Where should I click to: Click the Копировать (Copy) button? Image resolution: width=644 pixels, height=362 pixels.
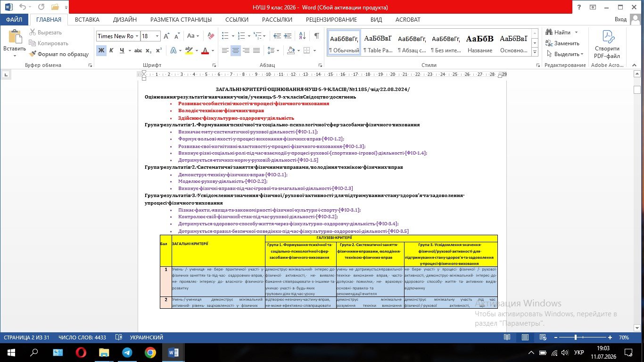coord(49,43)
